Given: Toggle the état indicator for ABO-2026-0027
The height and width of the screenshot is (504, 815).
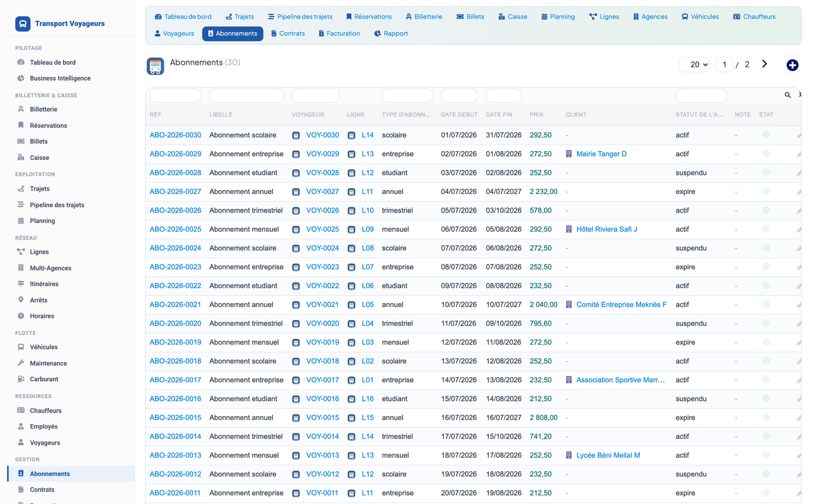Looking at the screenshot, I should (766, 191).
